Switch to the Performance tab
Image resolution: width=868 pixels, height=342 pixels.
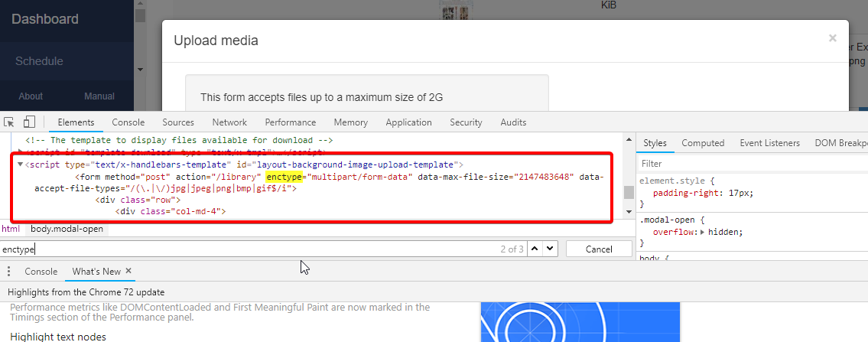pyautogui.click(x=291, y=122)
